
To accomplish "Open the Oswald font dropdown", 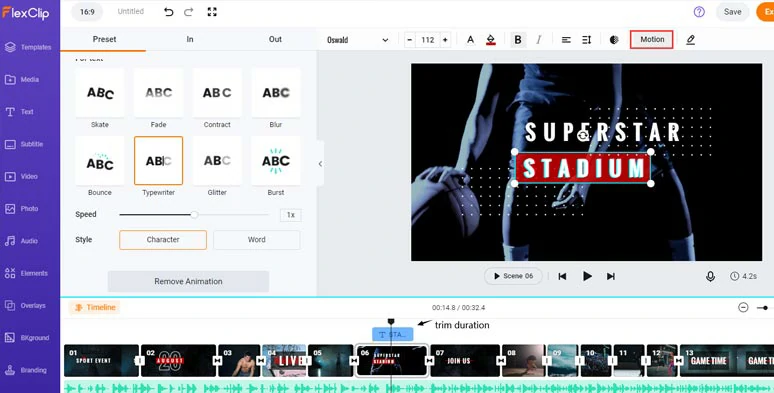I will click(x=357, y=40).
